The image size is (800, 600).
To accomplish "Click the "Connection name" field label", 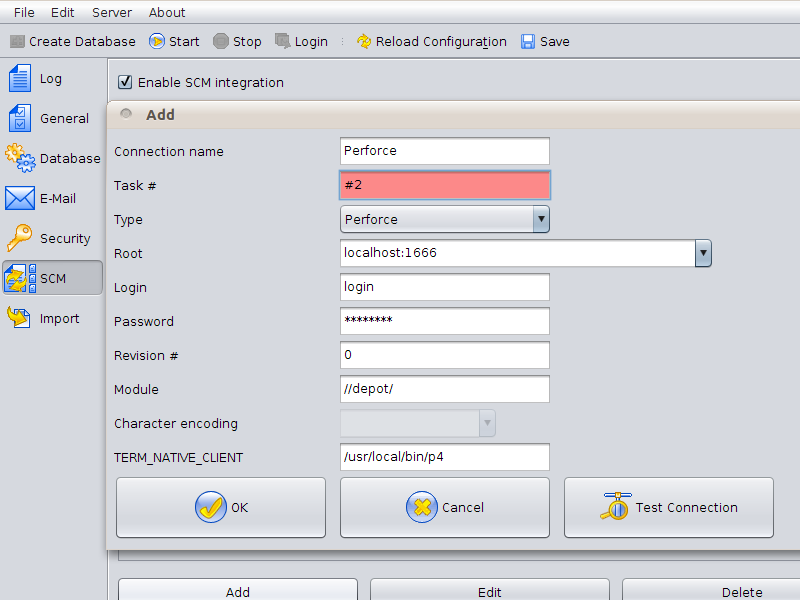I will pyautogui.click(x=169, y=152).
